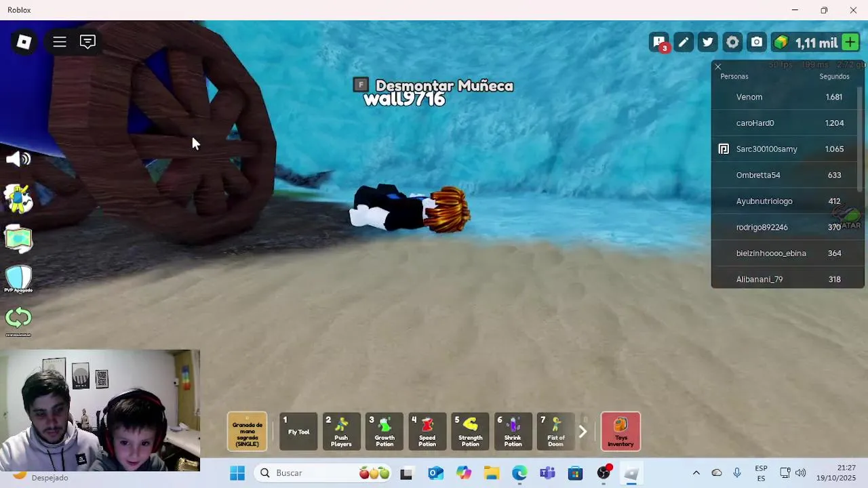This screenshot has width=868, height=488.
Task: Open the Twitter codes icon
Action: 708,43
